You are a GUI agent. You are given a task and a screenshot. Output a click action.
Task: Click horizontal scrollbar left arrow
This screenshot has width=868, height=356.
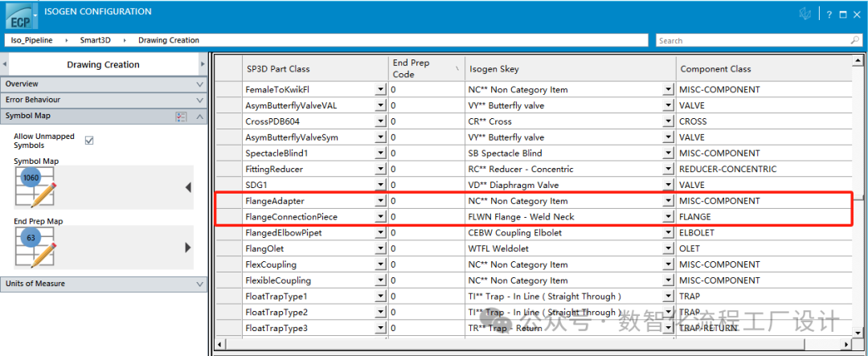[219, 345]
